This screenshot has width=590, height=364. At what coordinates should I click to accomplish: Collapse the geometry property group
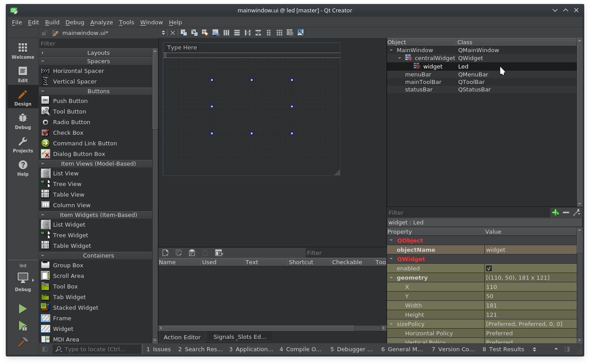tap(391, 277)
